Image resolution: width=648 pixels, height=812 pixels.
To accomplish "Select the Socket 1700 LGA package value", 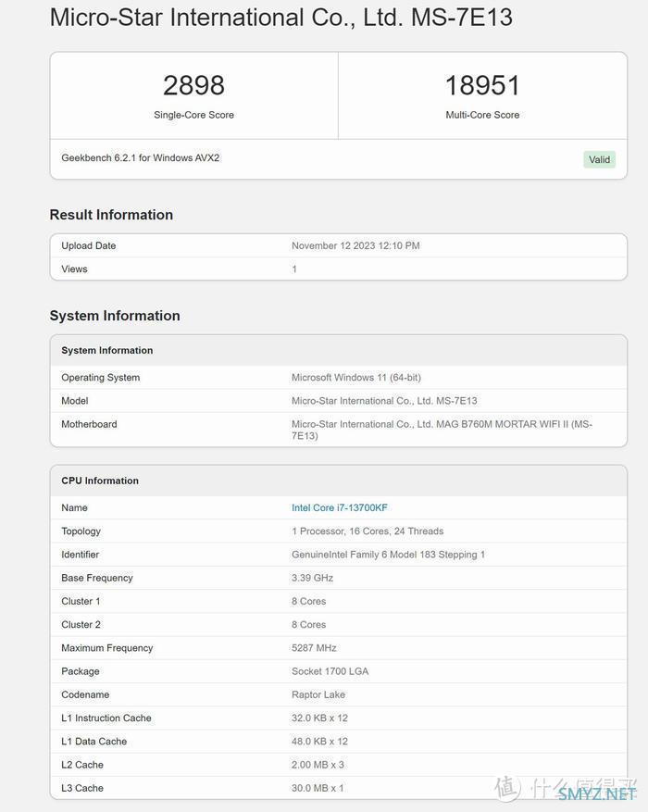I will point(330,671).
